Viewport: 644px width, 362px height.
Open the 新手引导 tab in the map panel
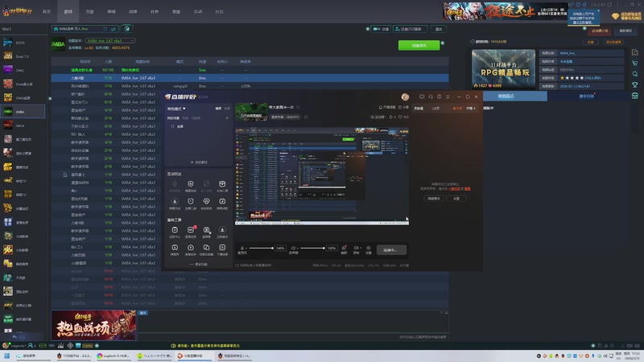[587, 96]
